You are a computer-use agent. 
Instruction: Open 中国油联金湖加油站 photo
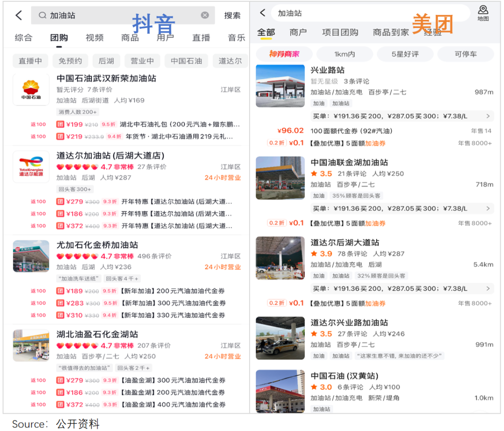(280, 178)
